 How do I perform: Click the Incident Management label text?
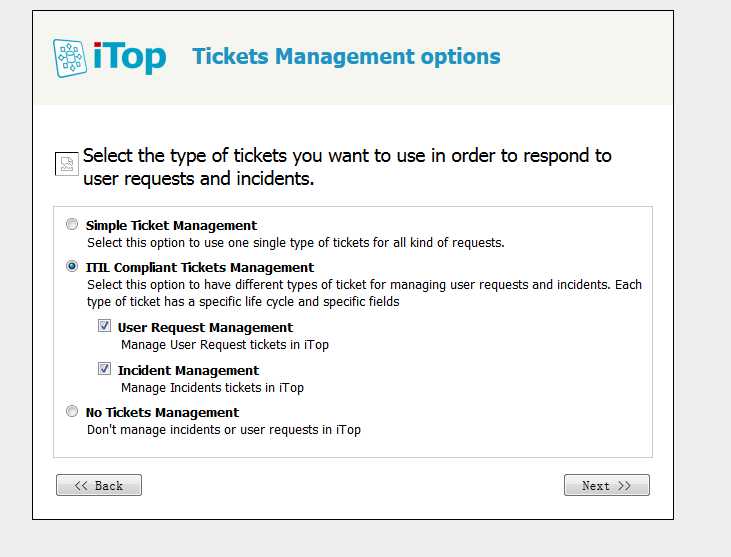(188, 371)
